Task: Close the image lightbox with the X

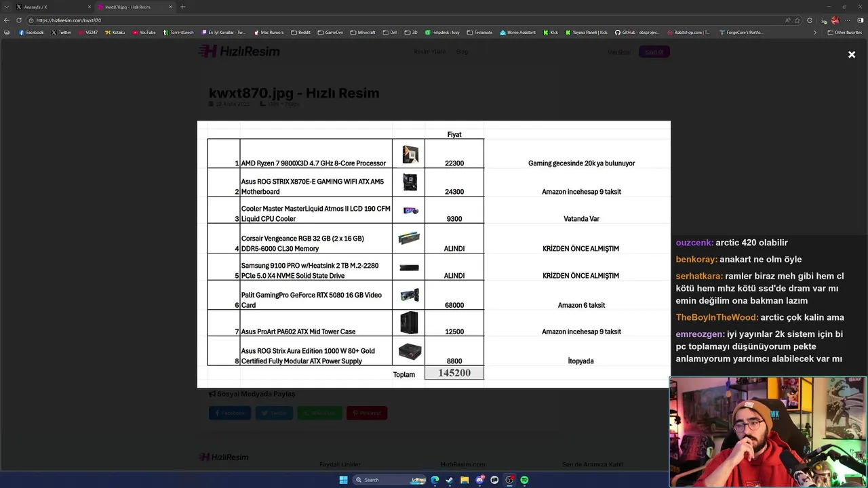Action: pos(852,54)
